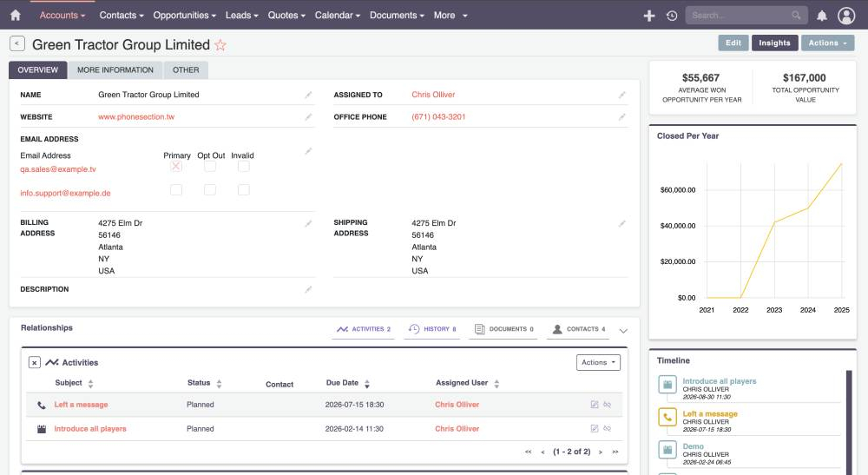This screenshot has width=868, height=475.
Task: Click pencil edit icon beside Website field
Action: [x=308, y=116]
